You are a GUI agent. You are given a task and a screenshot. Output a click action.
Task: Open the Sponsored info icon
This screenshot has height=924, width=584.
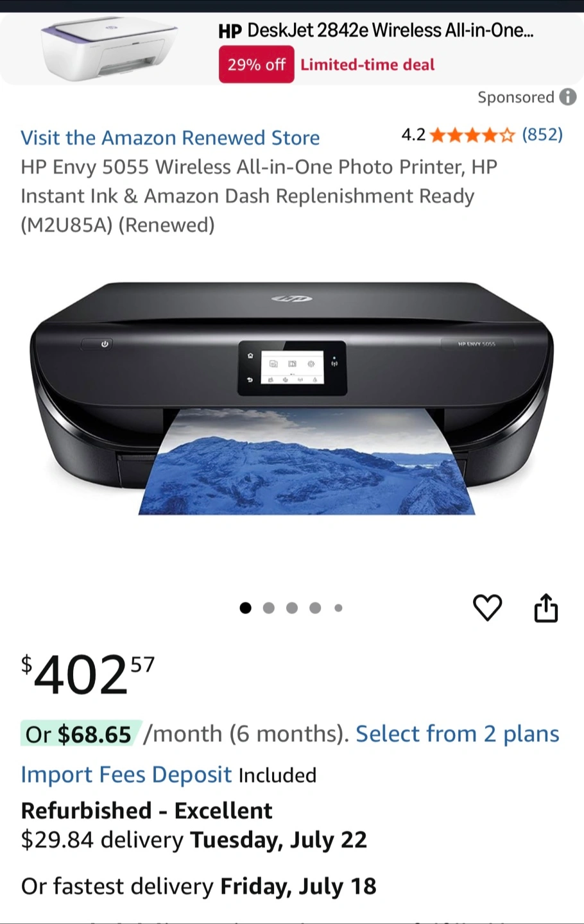(x=568, y=97)
